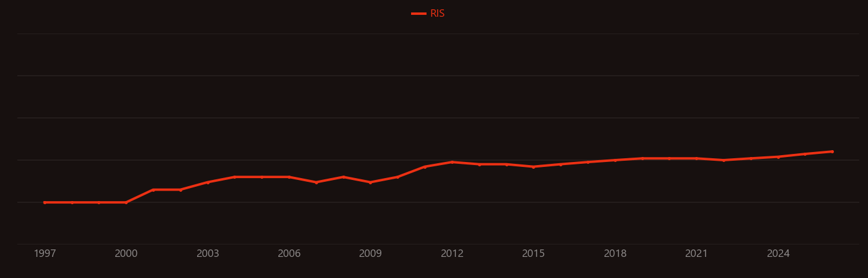Click RIS line data point at 2000
This screenshot has width=868, height=278.
click(x=126, y=202)
